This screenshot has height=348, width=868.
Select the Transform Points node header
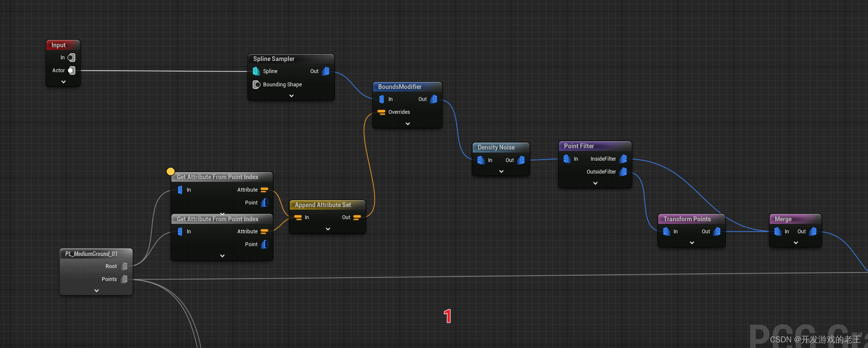coord(692,219)
